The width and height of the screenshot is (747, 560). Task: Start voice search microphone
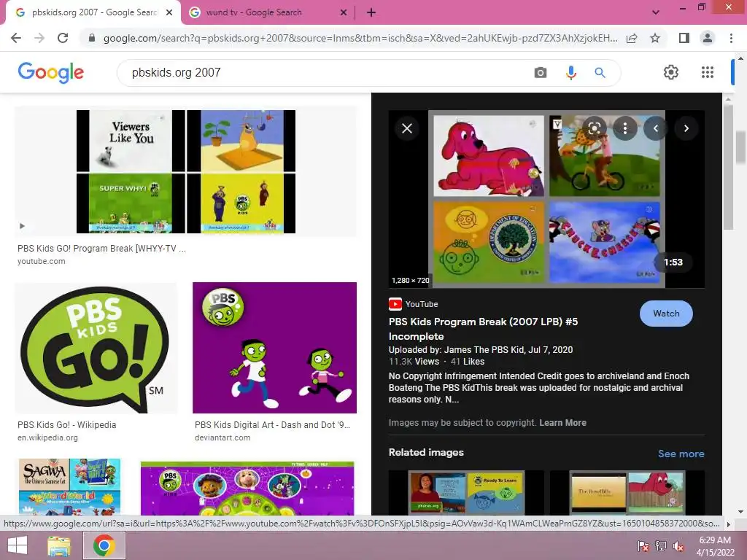[x=570, y=73]
